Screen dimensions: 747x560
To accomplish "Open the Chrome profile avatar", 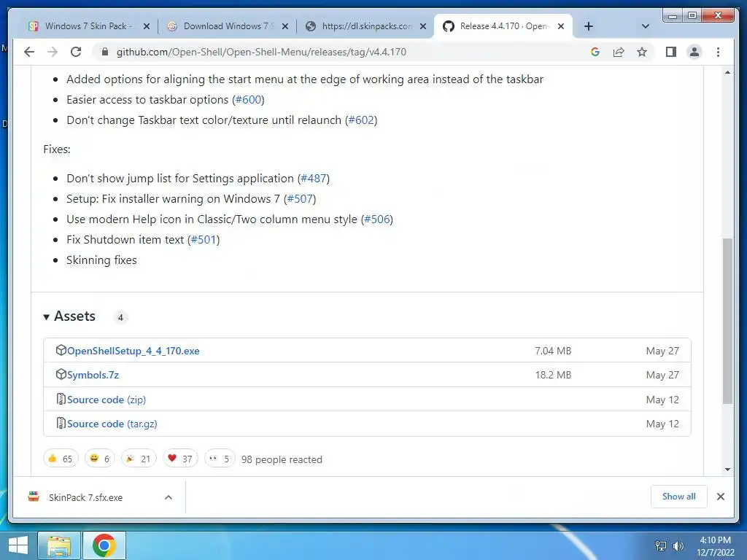I will pos(694,52).
